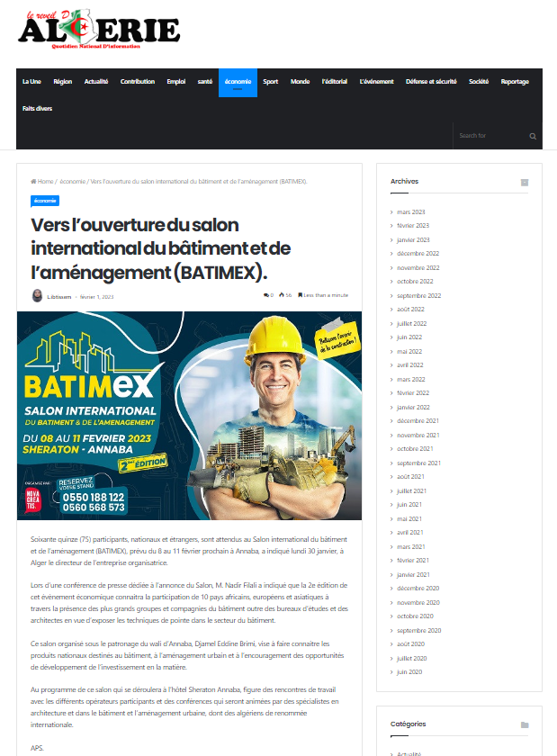The height and width of the screenshot is (756, 557).
Task: Open the santé menu item
Action: (x=205, y=82)
